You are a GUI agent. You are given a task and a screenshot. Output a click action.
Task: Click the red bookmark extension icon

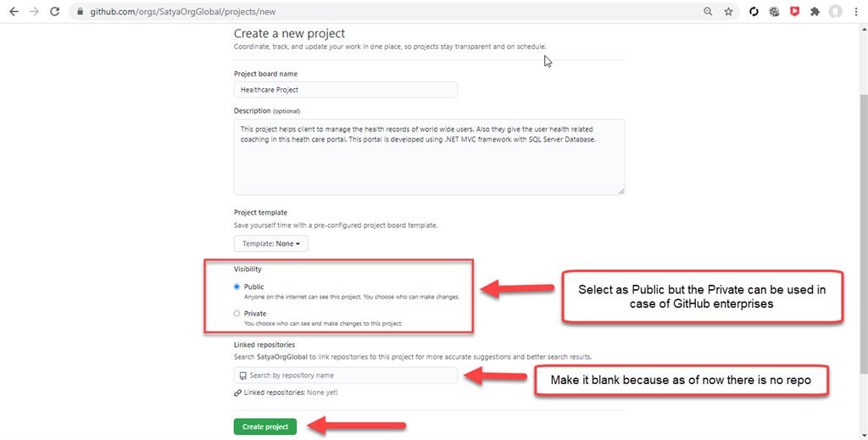click(x=794, y=12)
